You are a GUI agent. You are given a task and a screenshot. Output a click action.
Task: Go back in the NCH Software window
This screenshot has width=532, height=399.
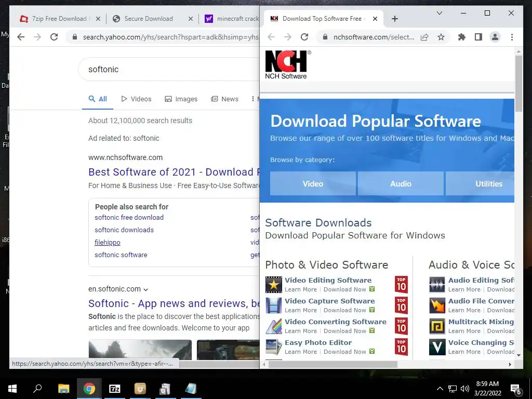(271, 37)
